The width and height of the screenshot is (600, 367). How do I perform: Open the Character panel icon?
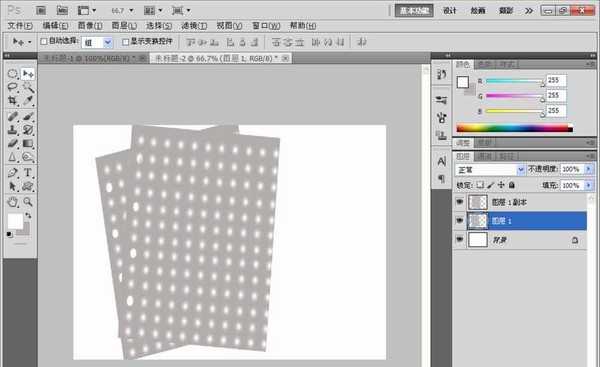tap(442, 161)
